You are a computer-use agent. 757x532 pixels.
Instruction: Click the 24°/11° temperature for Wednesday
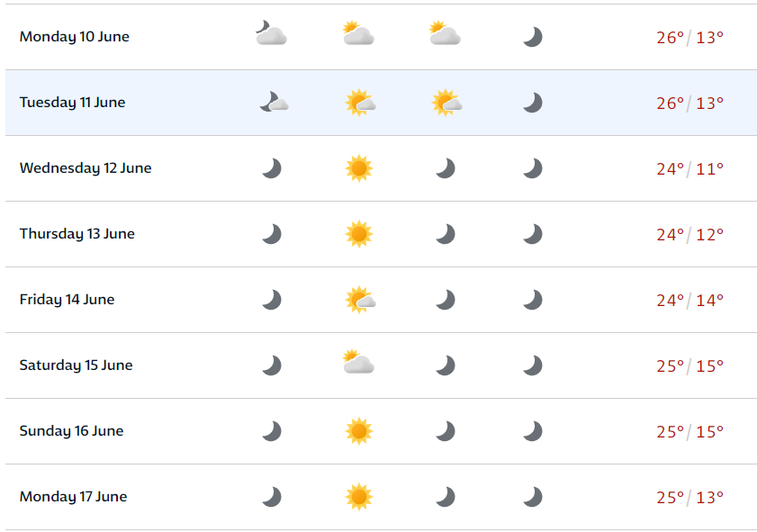click(689, 169)
